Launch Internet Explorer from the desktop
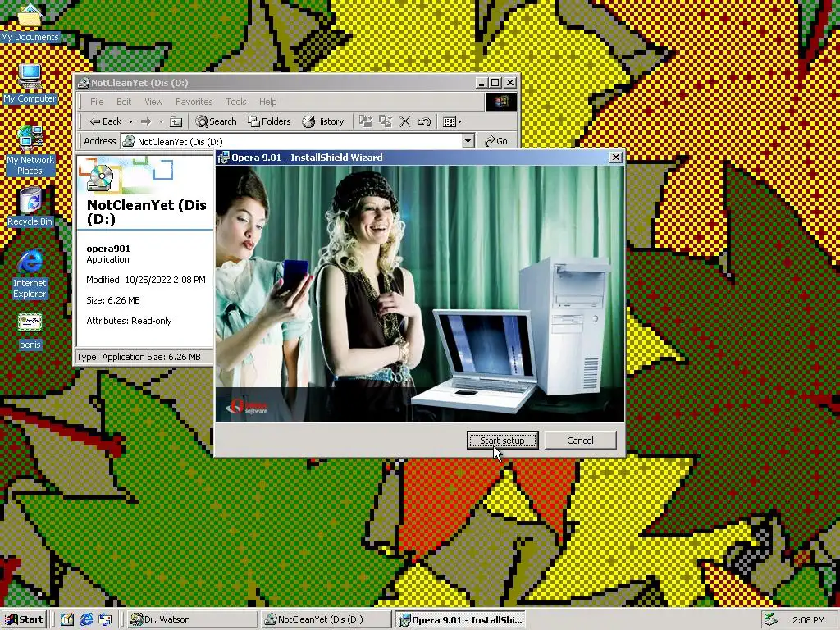 [x=30, y=274]
